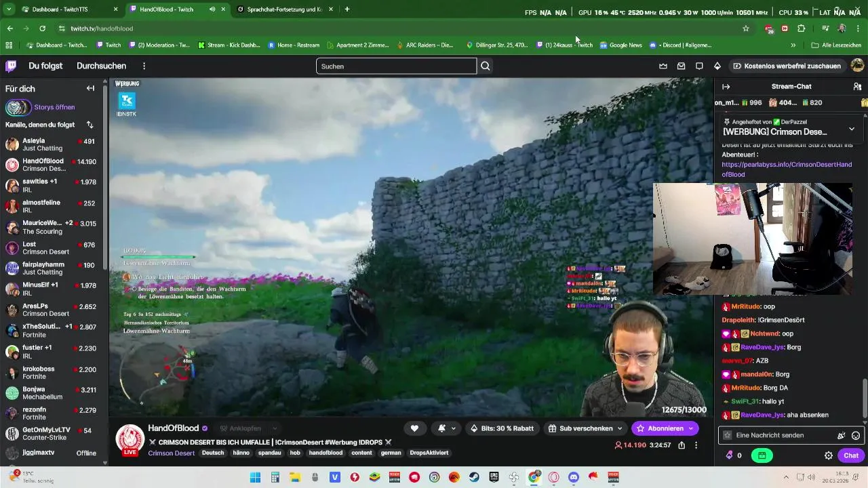
Task: Switch to the Sprachchat-Fortsetzung tab
Action: tap(283, 9)
